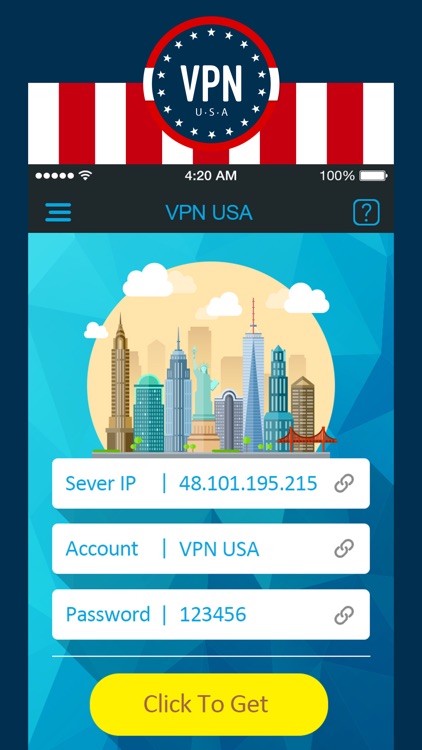Select the Password 123456 field
This screenshot has width=422, height=750.
click(211, 615)
